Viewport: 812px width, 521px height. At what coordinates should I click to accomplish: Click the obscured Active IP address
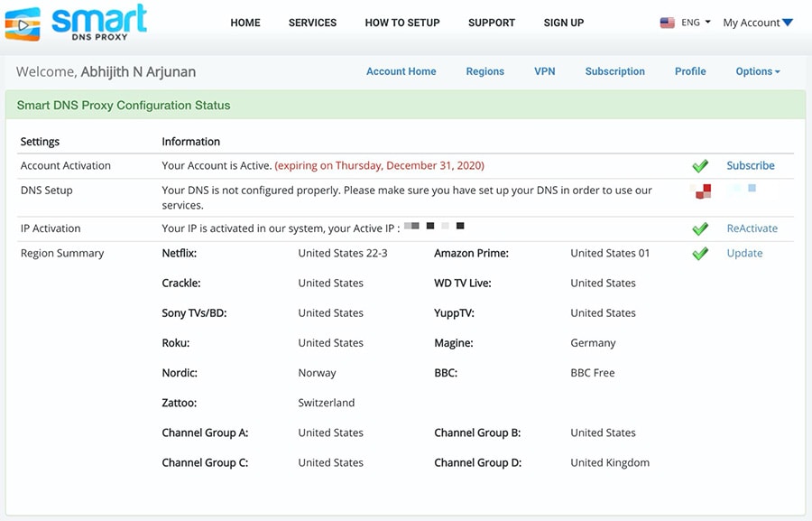(x=434, y=226)
